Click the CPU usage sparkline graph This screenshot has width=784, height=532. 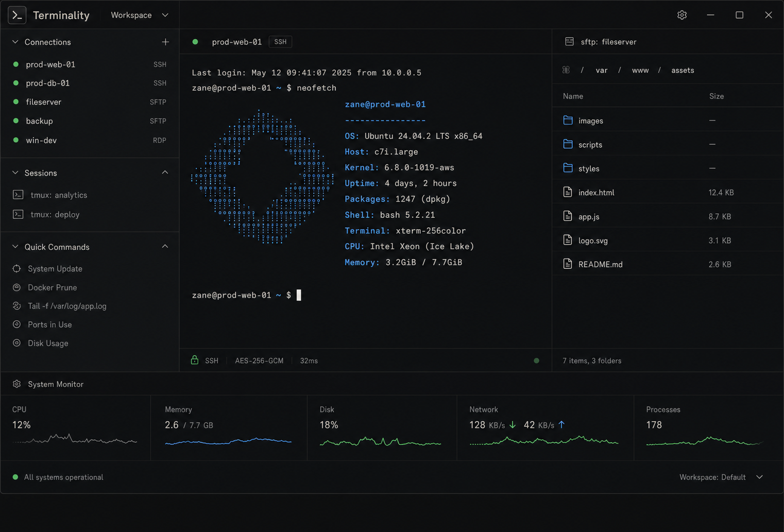click(75, 439)
